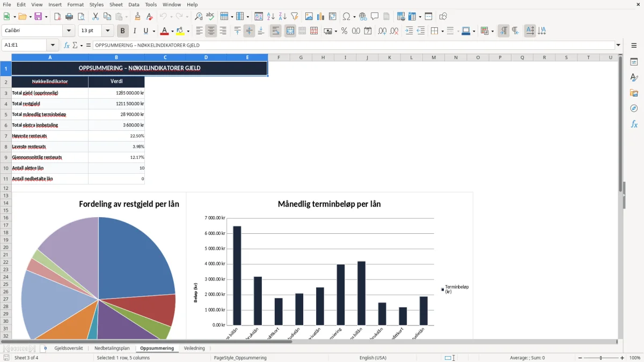Open the Format menu

(x=75, y=4)
